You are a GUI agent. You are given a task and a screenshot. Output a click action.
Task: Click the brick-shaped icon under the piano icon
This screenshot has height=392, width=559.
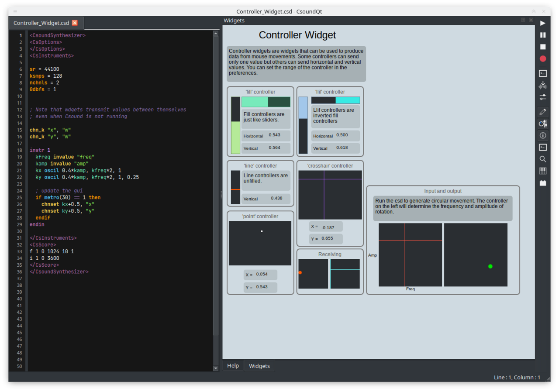[x=543, y=183]
